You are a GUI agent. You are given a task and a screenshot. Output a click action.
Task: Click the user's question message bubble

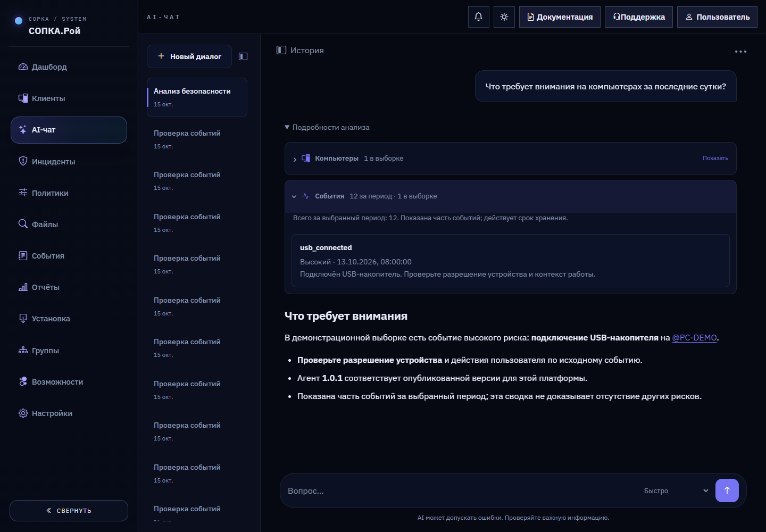(x=605, y=86)
